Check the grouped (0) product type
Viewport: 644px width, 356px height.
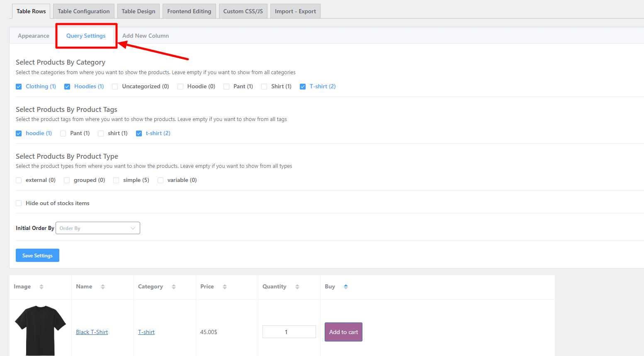click(x=67, y=180)
